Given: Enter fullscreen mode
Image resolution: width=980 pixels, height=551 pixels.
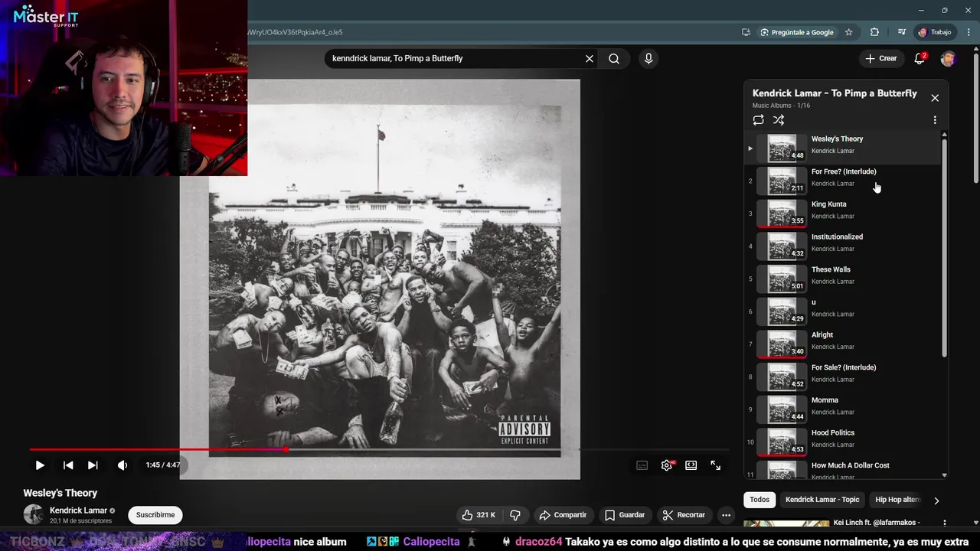Looking at the screenshot, I should [716, 465].
